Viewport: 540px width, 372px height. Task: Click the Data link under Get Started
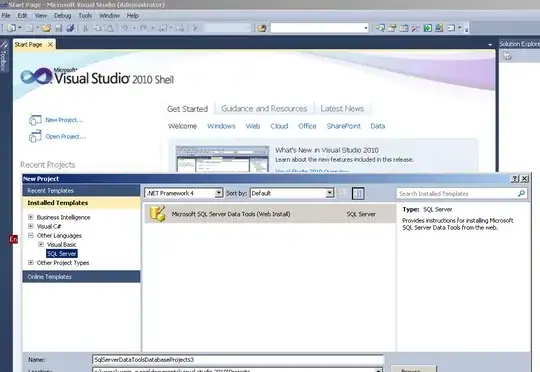click(378, 126)
